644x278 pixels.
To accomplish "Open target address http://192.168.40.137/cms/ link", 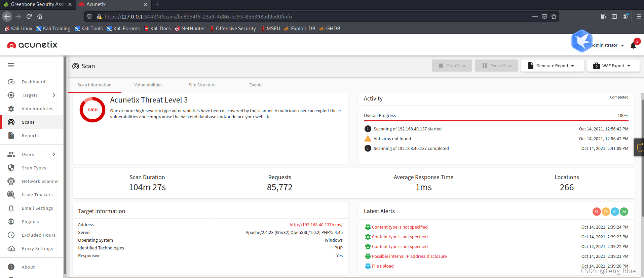I will coord(316,225).
